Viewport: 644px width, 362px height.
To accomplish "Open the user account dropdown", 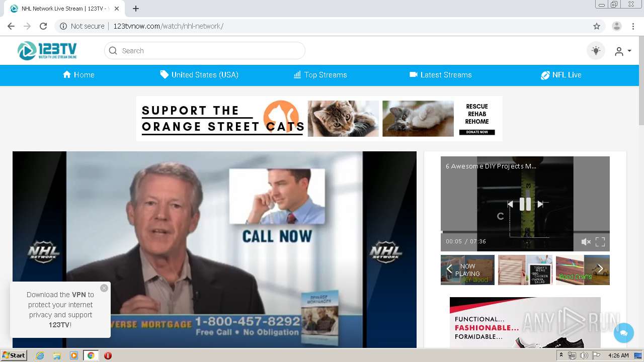I will tap(622, 51).
